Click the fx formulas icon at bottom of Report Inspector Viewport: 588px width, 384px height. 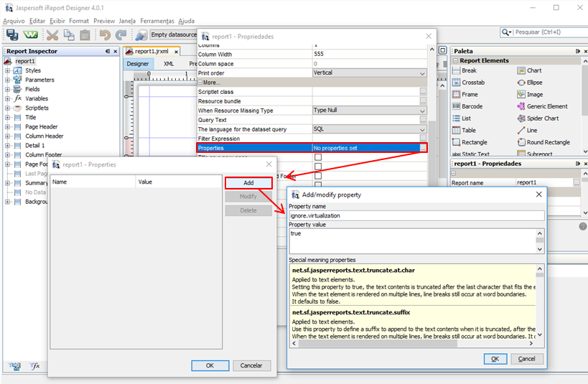coord(34,366)
